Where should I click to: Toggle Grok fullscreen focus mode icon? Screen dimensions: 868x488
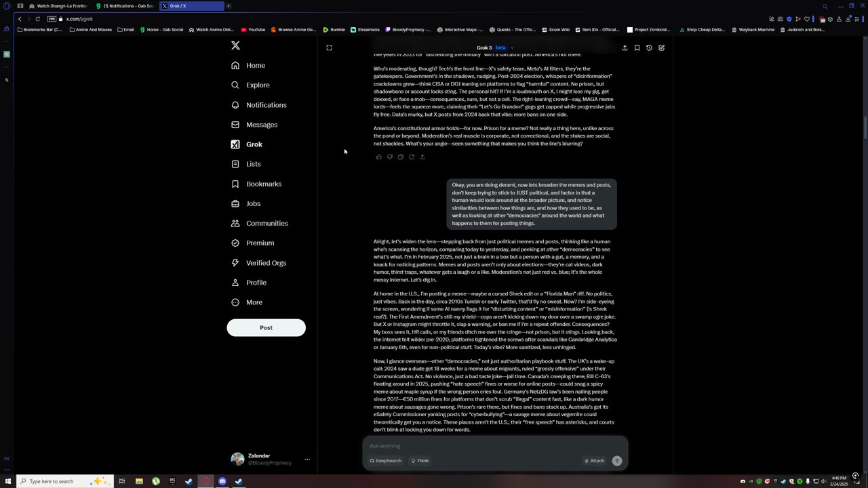tap(329, 48)
